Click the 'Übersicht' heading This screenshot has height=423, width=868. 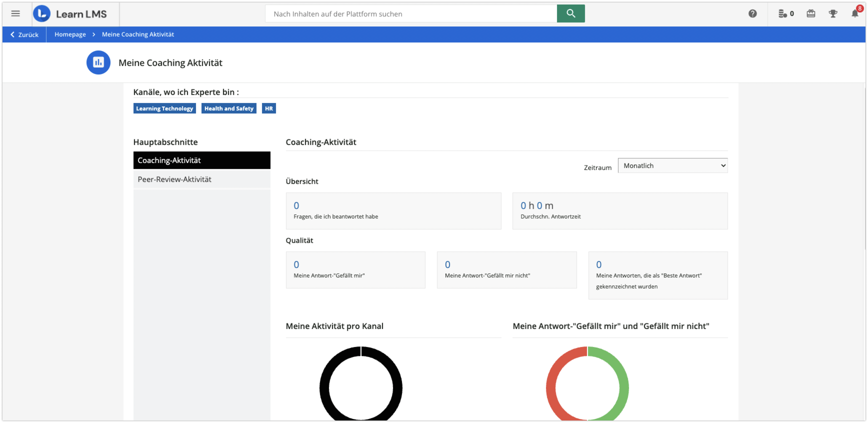click(x=302, y=181)
